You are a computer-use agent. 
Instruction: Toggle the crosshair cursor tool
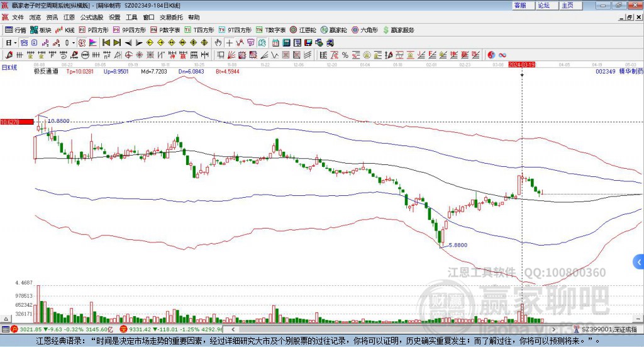click(229, 42)
